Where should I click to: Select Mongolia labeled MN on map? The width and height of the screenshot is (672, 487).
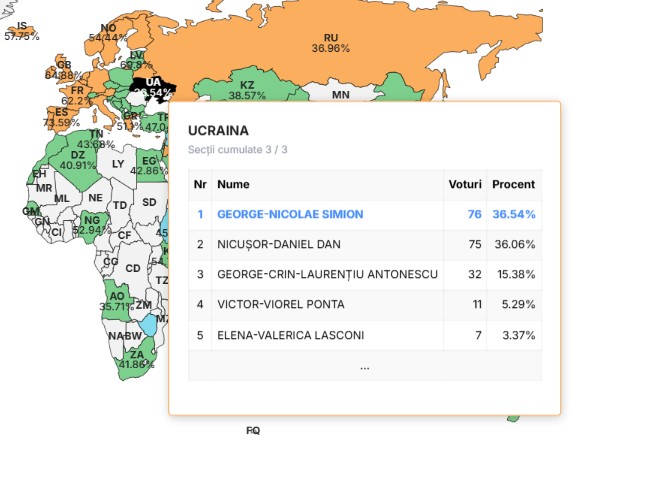pyautogui.click(x=341, y=94)
